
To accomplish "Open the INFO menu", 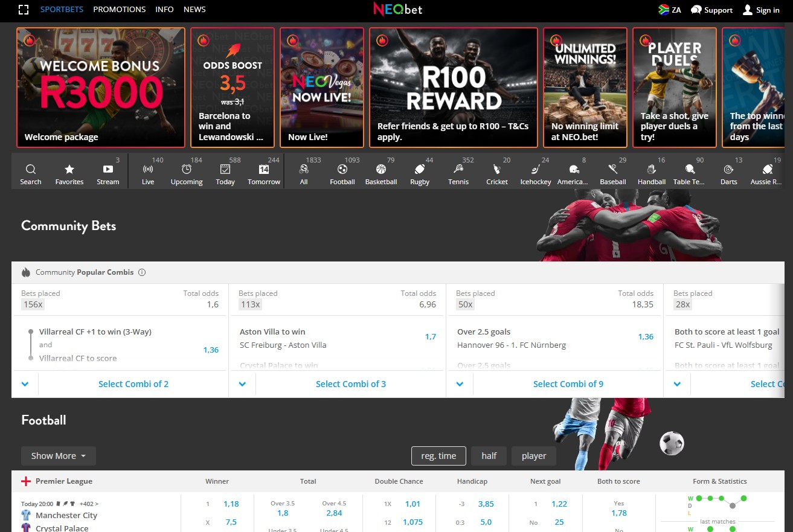I will tap(164, 10).
